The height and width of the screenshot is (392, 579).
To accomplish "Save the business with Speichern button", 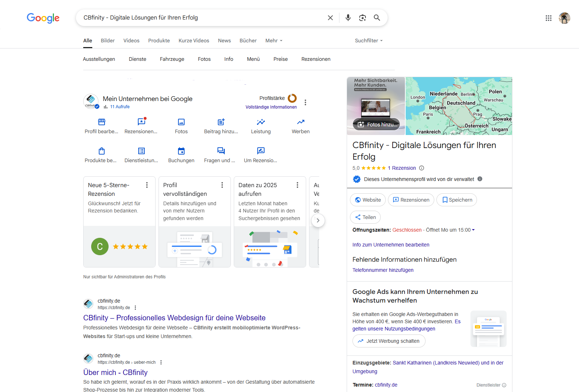I will pos(457,200).
